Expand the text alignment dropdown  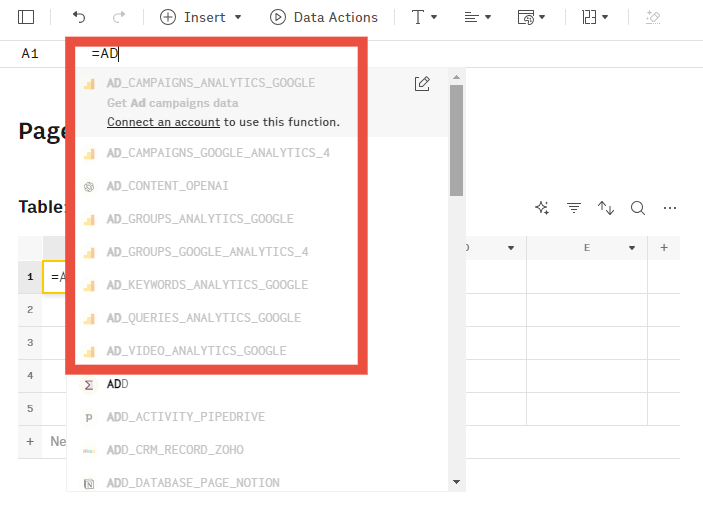[x=478, y=17]
